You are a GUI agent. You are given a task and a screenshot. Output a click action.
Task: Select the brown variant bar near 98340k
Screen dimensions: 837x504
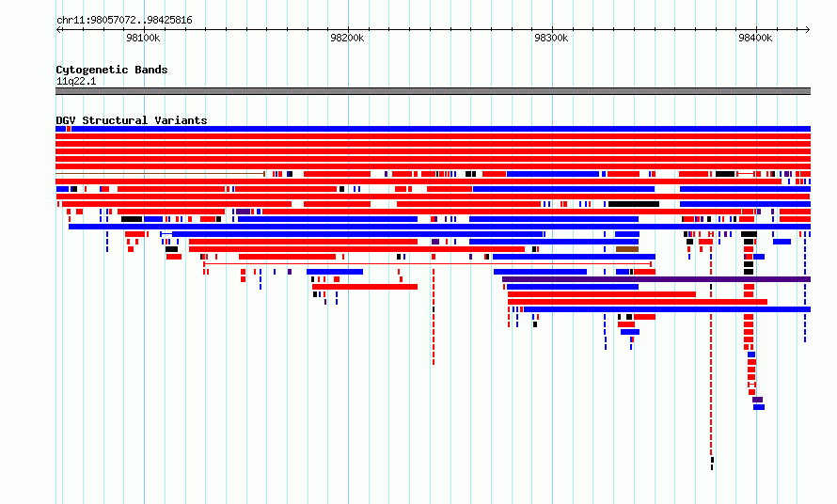627,249
